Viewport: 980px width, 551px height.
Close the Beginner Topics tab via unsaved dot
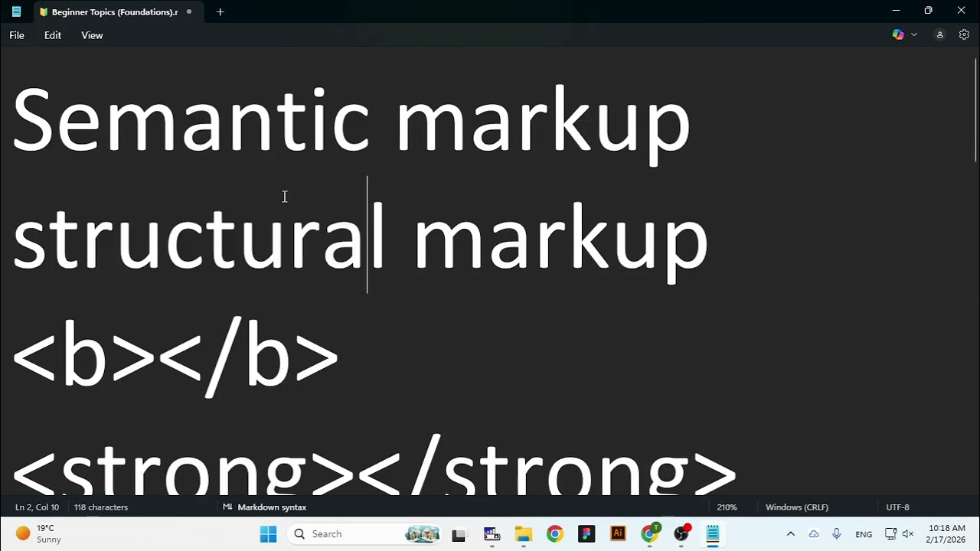189,11
